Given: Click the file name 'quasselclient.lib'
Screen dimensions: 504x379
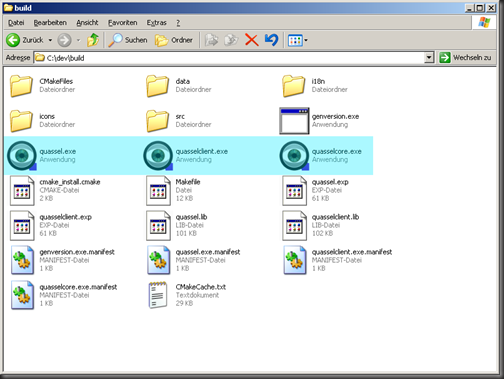Looking at the screenshot, I should coord(335,217).
